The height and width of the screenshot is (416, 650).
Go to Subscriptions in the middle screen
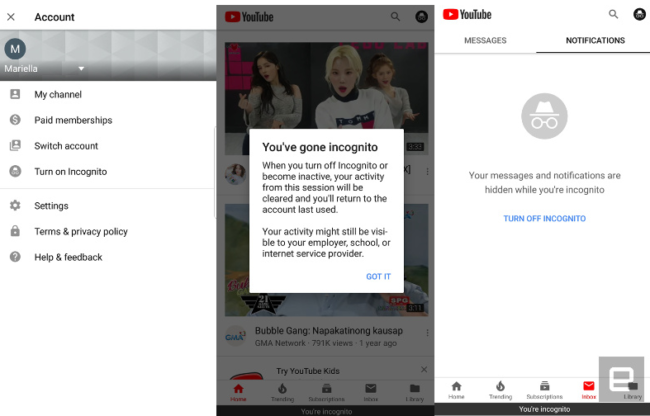pos(326,392)
